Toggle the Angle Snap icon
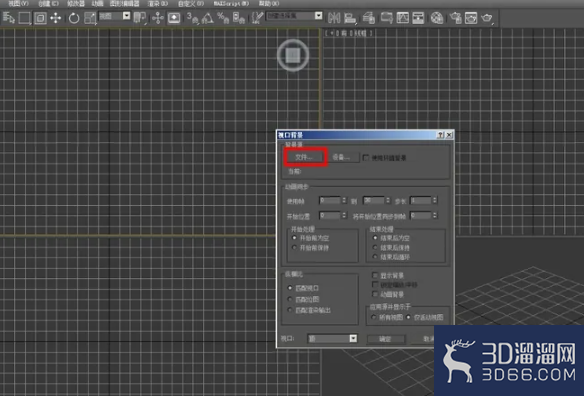 pyautogui.click(x=207, y=18)
